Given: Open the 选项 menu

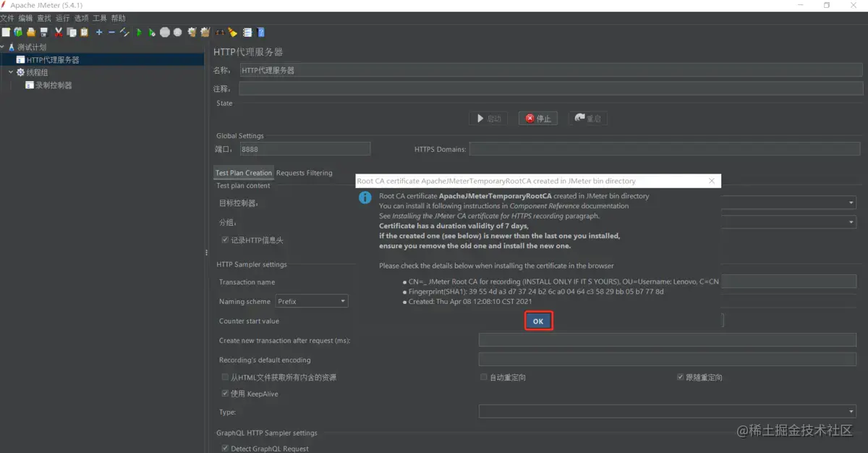Looking at the screenshot, I should click(82, 18).
